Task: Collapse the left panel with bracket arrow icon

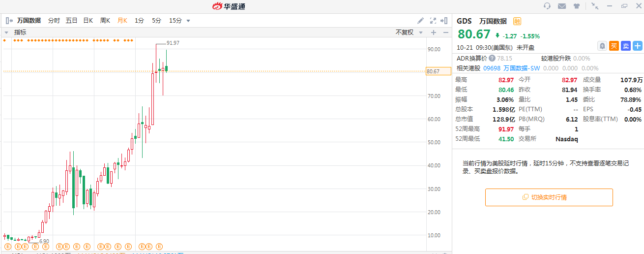Action: coord(9,21)
